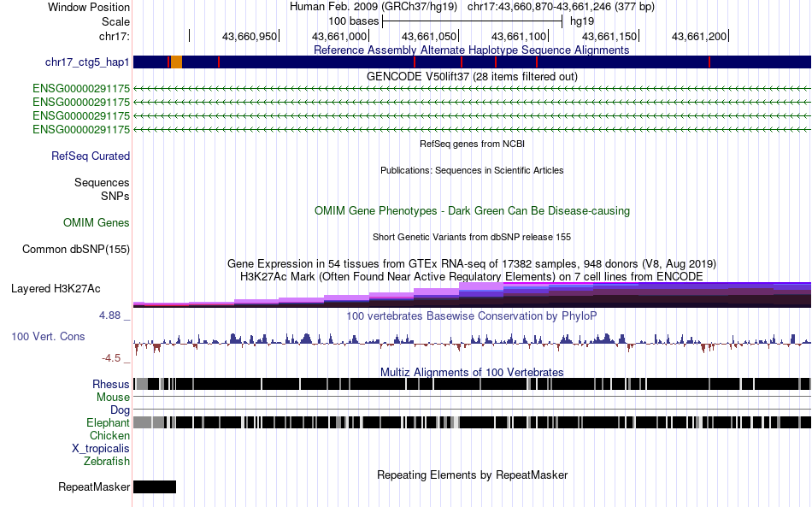Click the SNPs track label
Image resolution: width=812 pixels, height=507 pixels.
(x=115, y=197)
